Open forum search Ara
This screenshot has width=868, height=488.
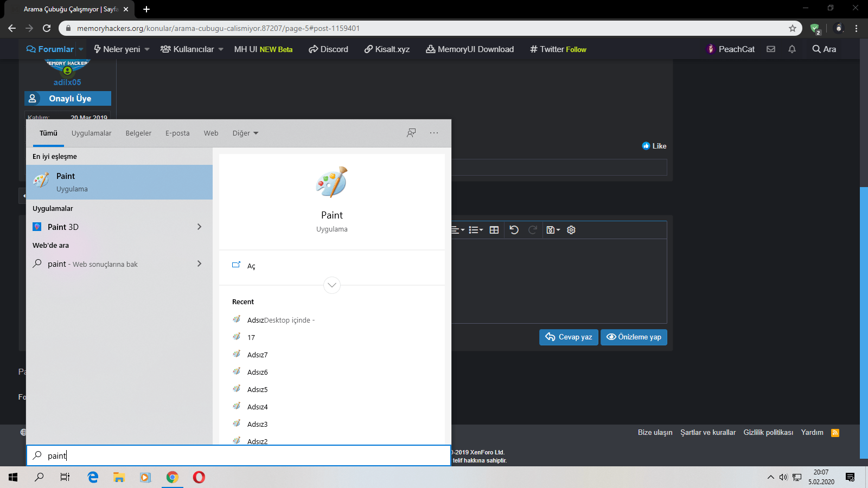click(x=824, y=49)
